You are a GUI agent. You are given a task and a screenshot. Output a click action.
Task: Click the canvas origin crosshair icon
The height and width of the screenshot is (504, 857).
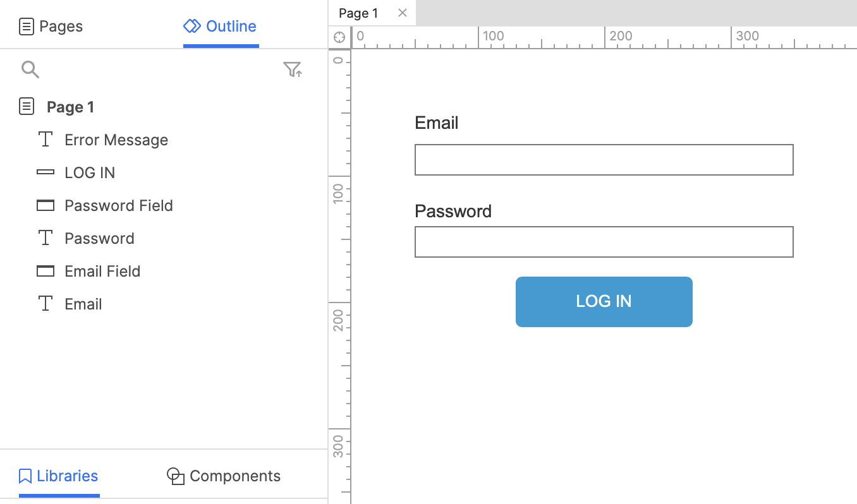[339, 37]
